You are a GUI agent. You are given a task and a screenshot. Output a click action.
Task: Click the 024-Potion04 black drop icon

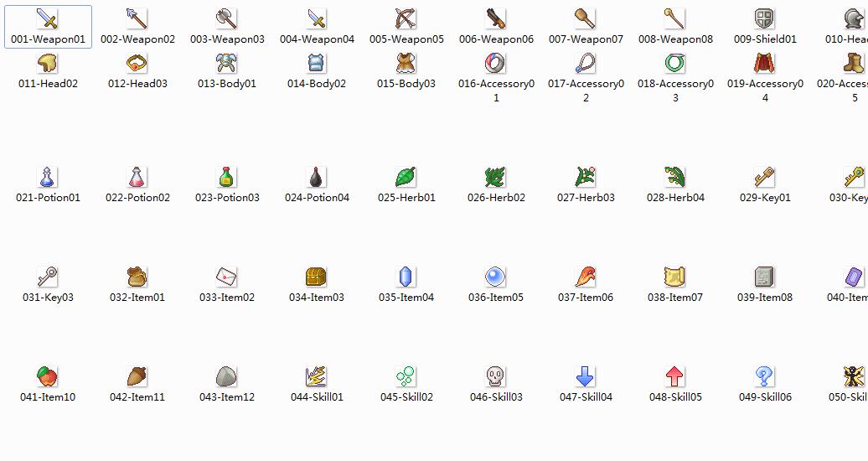pos(317,178)
